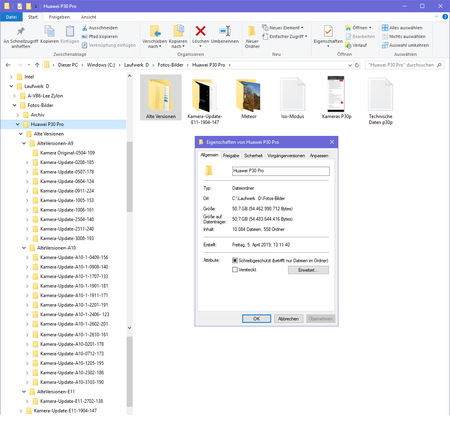450x425 pixels.
Task: Toggle the Schreibgeschützt checkbox
Action: [x=235, y=260]
